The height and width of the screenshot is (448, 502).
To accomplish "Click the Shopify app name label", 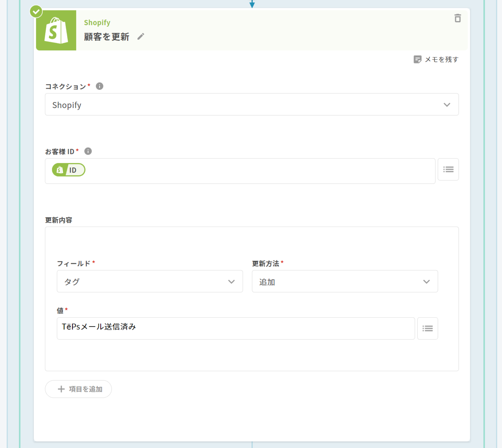I will tap(97, 23).
